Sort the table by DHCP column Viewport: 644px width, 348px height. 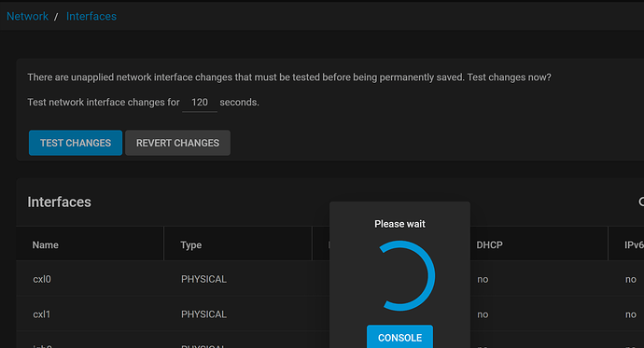[x=490, y=245]
